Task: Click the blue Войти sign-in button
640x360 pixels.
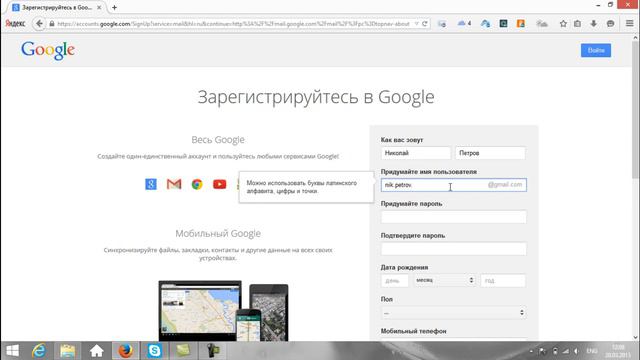Action: [x=596, y=50]
